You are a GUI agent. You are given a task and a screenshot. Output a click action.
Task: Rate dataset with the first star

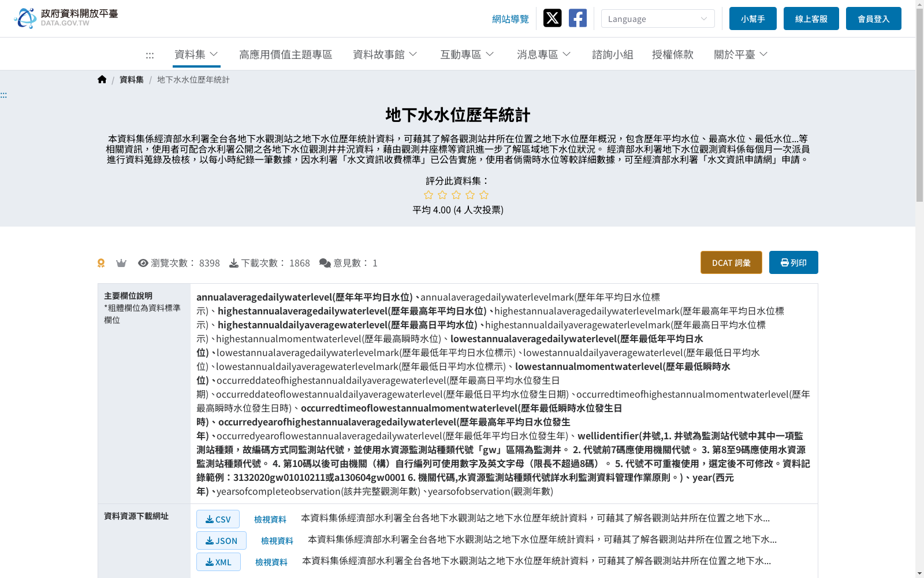429,195
